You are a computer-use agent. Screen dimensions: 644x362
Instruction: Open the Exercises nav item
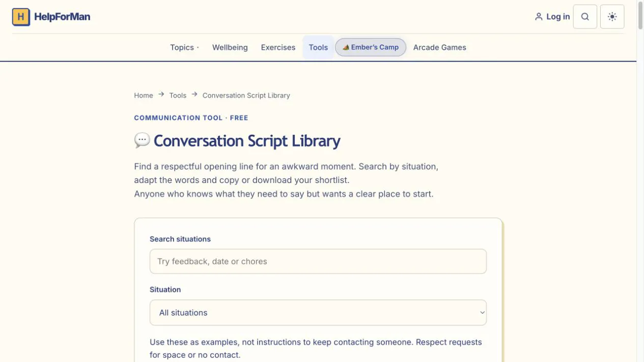pos(278,47)
